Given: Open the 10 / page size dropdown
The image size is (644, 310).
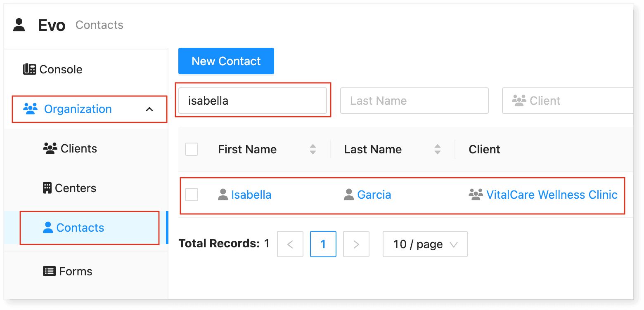Looking at the screenshot, I should pyautogui.click(x=425, y=244).
